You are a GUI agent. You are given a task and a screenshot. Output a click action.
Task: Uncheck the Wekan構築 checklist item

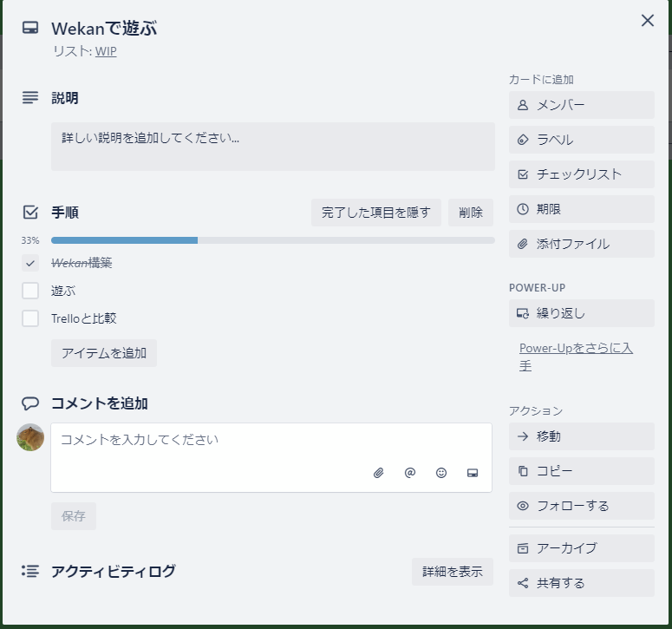click(30, 263)
